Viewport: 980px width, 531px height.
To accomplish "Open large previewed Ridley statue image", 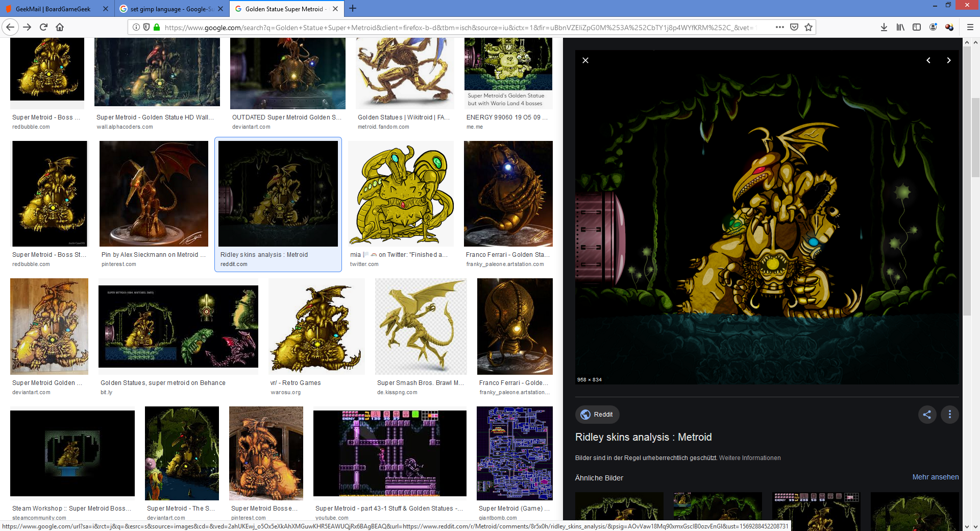I will (x=767, y=217).
